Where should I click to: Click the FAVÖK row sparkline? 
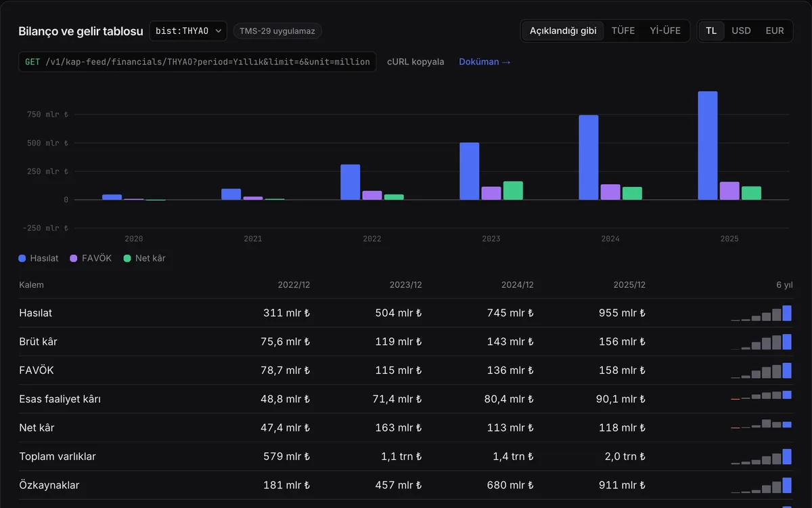[761, 371]
